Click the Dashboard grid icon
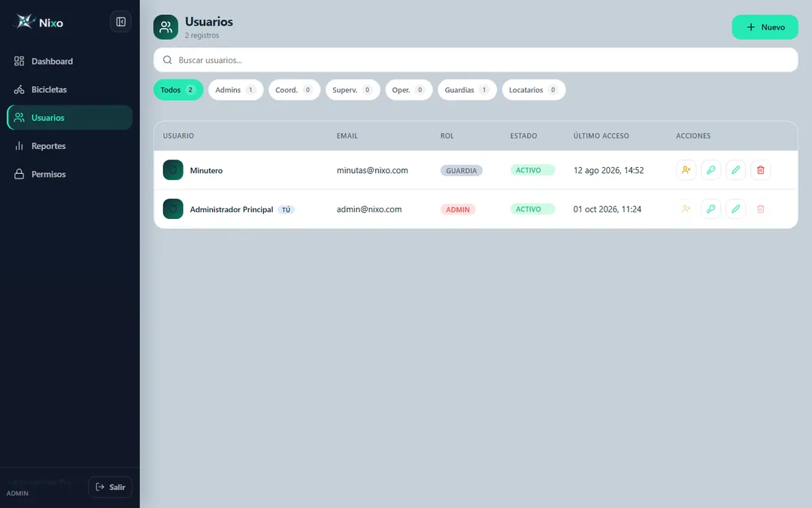This screenshot has width=812, height=508. 19,61
